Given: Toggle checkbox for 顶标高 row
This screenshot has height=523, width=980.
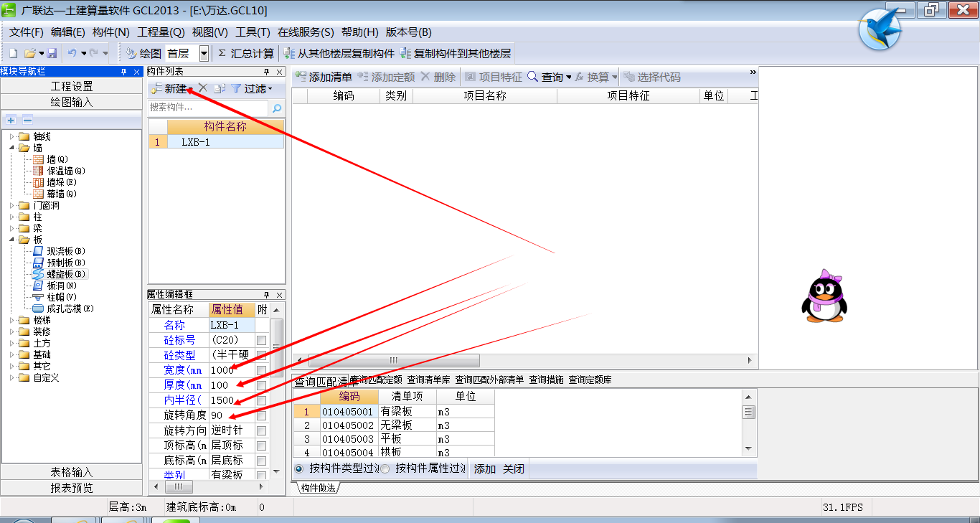Looking at the screenshot, I should click(x=262, y=446).
